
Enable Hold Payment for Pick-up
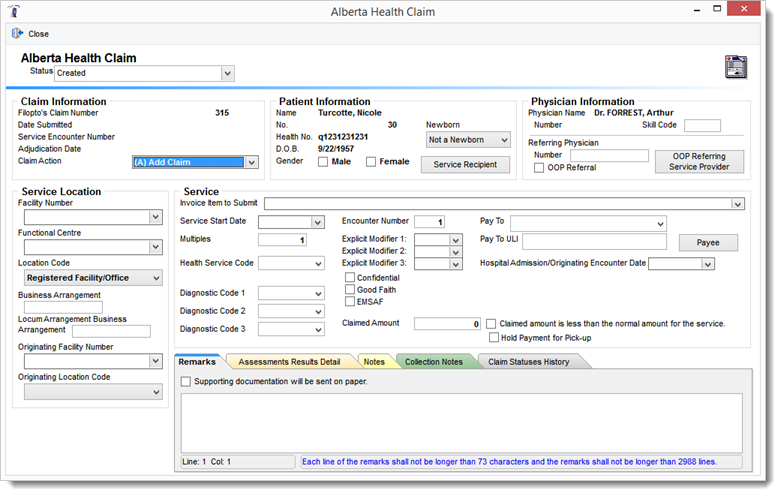[x=494, y=338]
